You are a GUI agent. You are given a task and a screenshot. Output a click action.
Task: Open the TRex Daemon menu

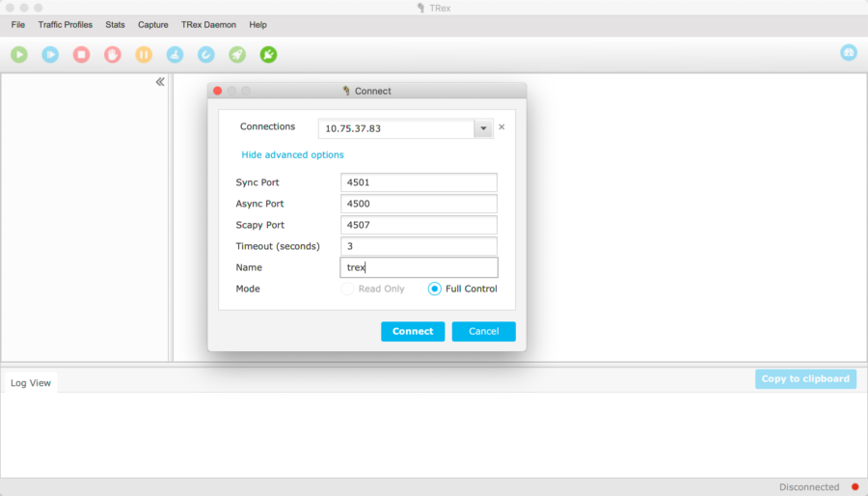[x=208, y=25]
